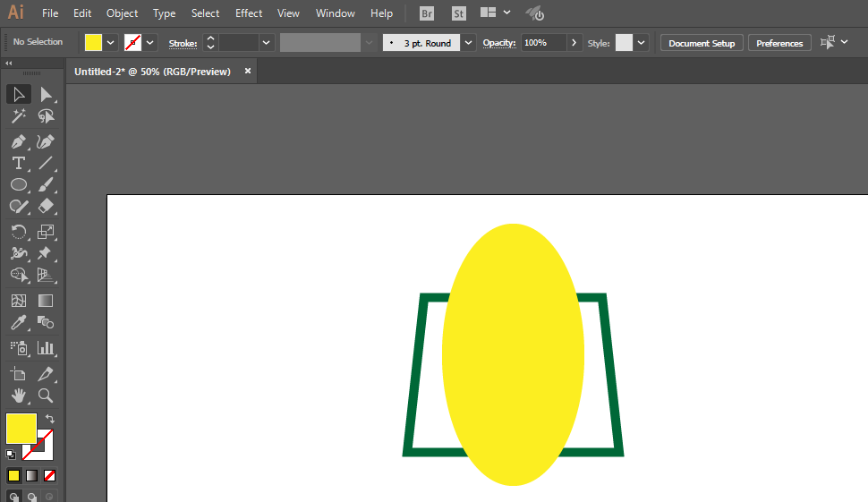Select the Selection tool (black arrow)
868x502 pixels.
(18, 95)
